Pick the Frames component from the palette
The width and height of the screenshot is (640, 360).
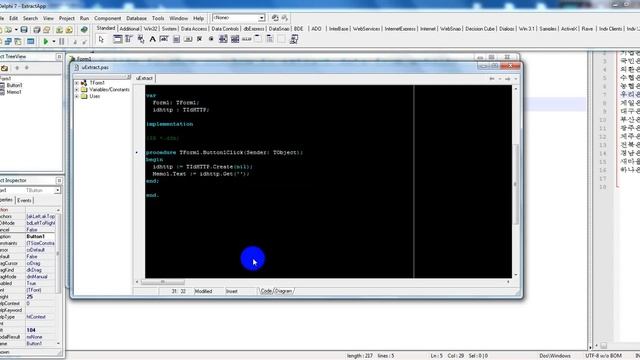(118, 39)
